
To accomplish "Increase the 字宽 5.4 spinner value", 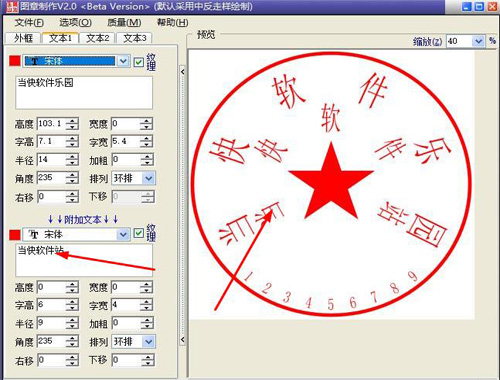I will 146,139.
